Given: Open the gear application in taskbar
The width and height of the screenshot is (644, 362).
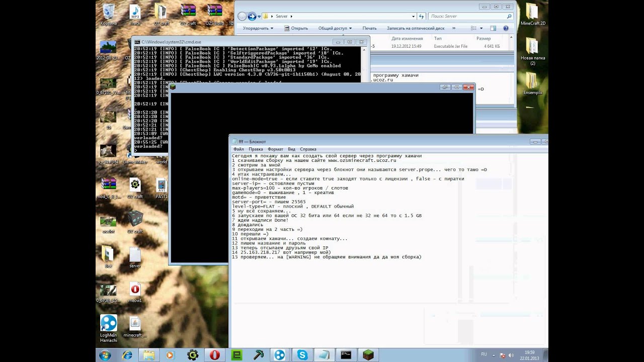Looking at the screenshot, I should pos(193,355).
